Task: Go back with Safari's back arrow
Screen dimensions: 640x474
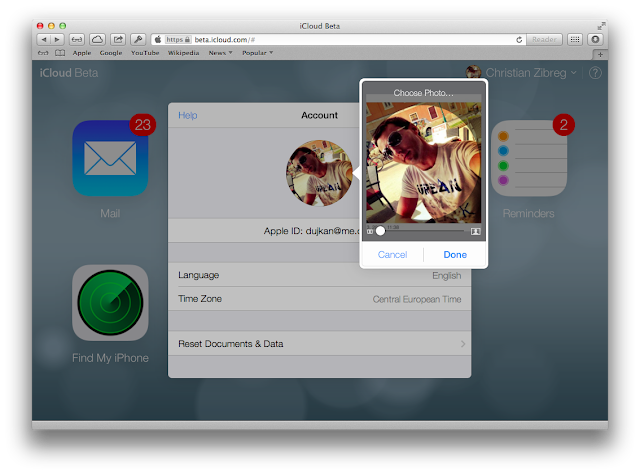Action: pos(44,40)
